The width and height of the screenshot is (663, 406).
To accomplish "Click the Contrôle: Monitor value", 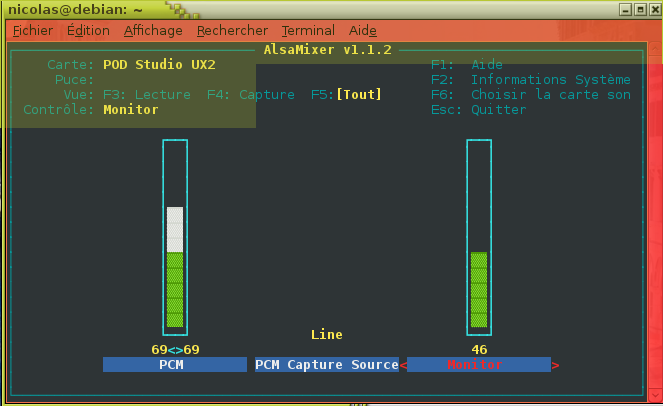I will (131, 110).
